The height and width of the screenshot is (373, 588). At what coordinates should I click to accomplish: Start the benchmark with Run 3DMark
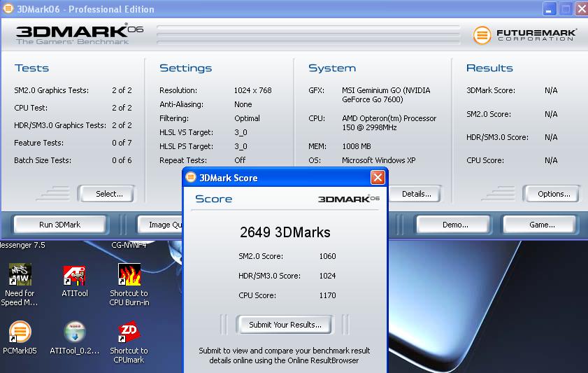coord(59,225)
